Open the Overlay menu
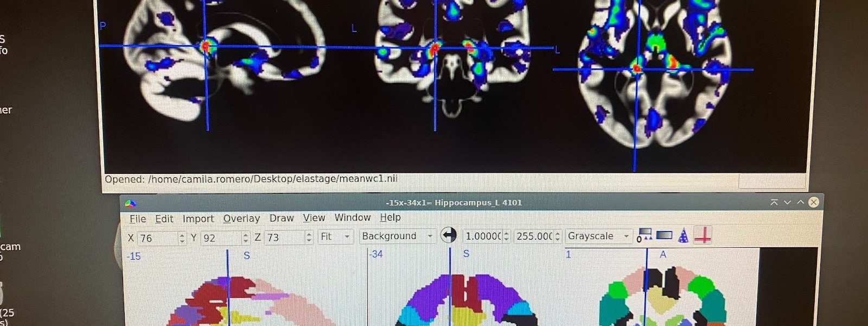The width and height of the screenshot is (868, 326). pos(241,218)
